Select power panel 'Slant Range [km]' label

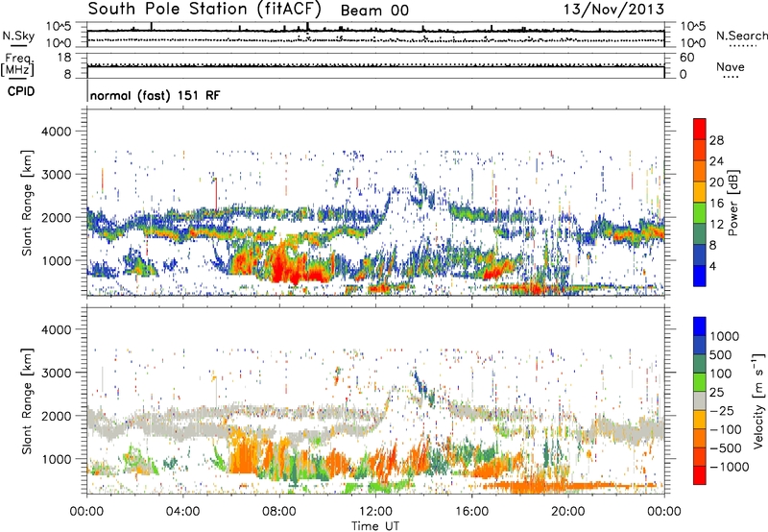(27, 203)
